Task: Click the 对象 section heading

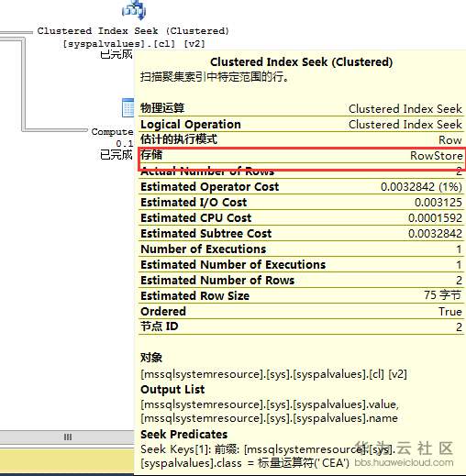Action: (151, 358)
